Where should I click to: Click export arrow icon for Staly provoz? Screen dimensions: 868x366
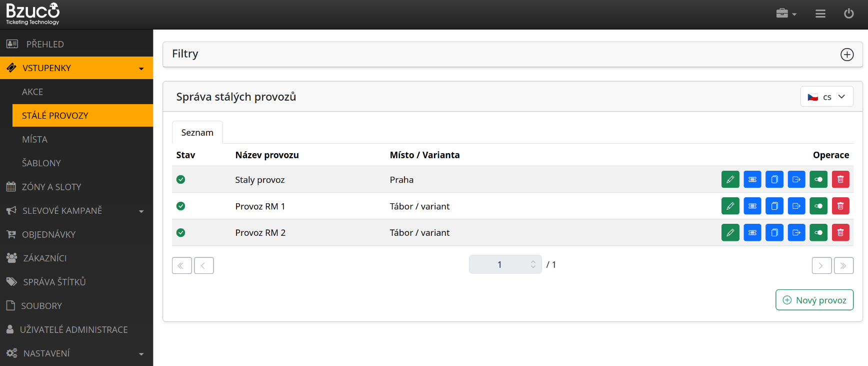(x=796, y=179)
